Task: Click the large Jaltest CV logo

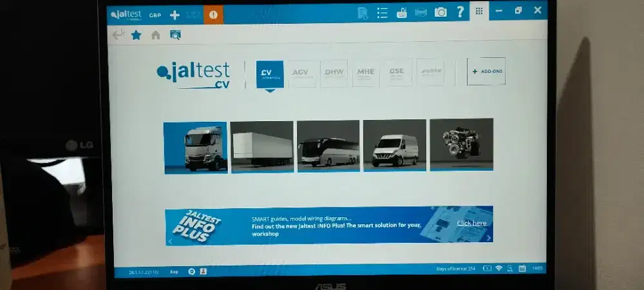Action: pyautogui.click(x=193, y=75)
